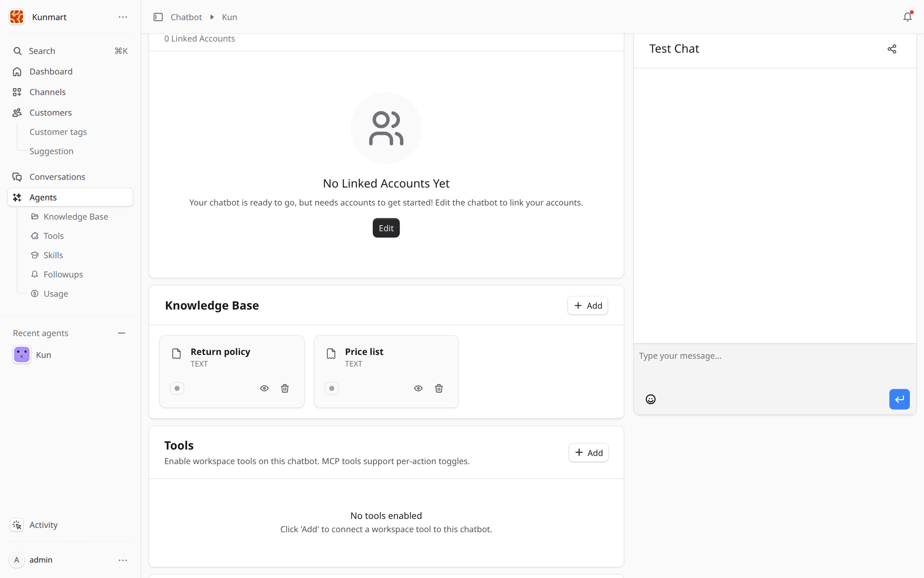Open Knowledge Base in sidebar
The width and height of the screenshot is (924, 578).
pyautogui.click(x=76, y=217)
